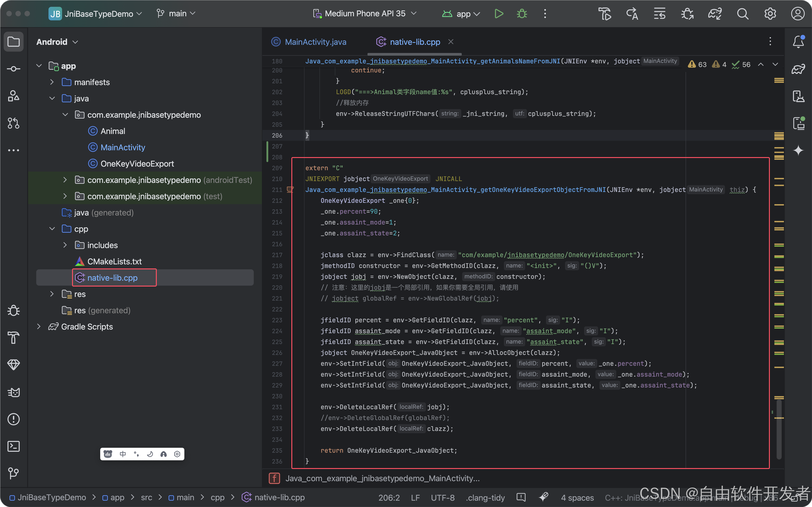
Task: Open the Terminal tool window
Action: click(13, 446)
